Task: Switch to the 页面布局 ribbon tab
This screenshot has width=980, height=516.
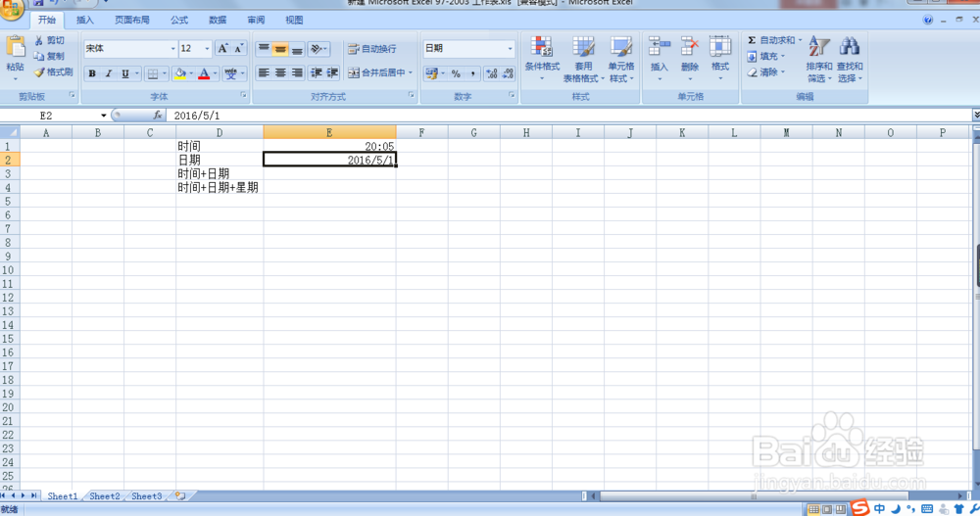Action: tap(132, 20)
